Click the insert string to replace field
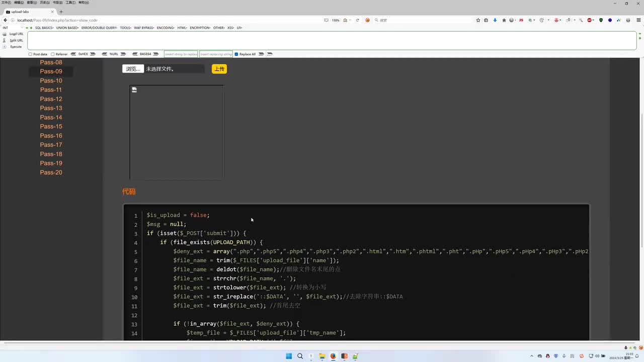 (181, 54)
